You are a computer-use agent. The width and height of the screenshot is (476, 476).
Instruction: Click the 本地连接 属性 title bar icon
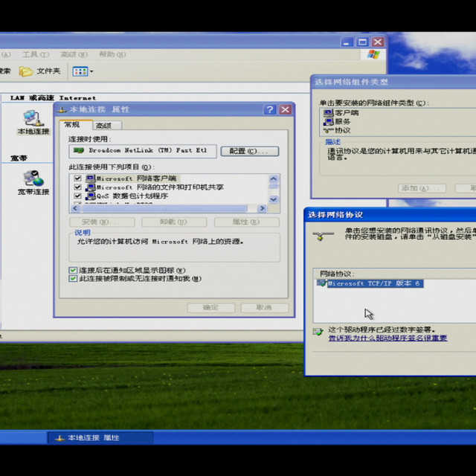(x=61, y=110)
